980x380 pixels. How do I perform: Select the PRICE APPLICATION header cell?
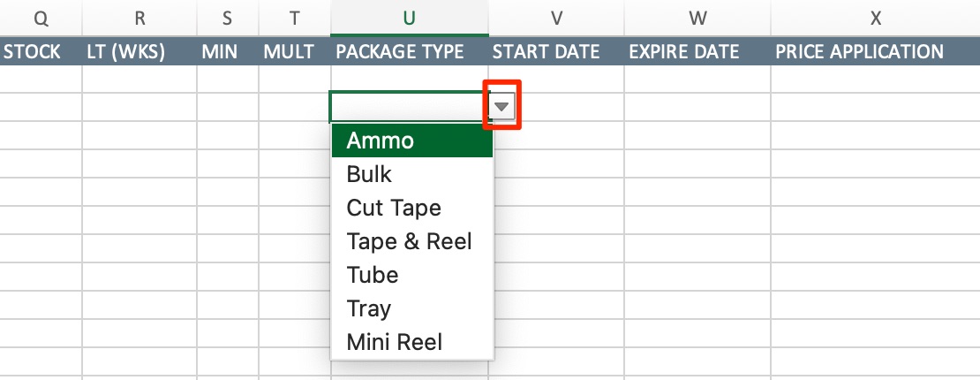coord(874,51)
